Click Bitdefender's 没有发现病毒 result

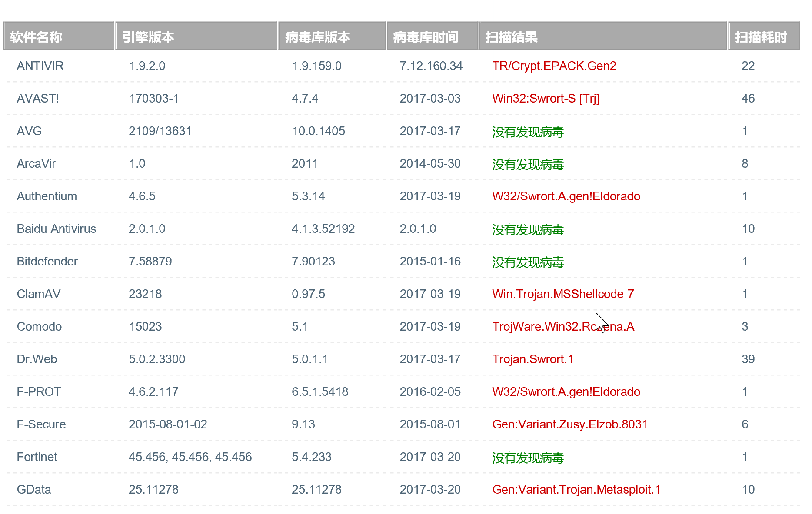[528, 262]
